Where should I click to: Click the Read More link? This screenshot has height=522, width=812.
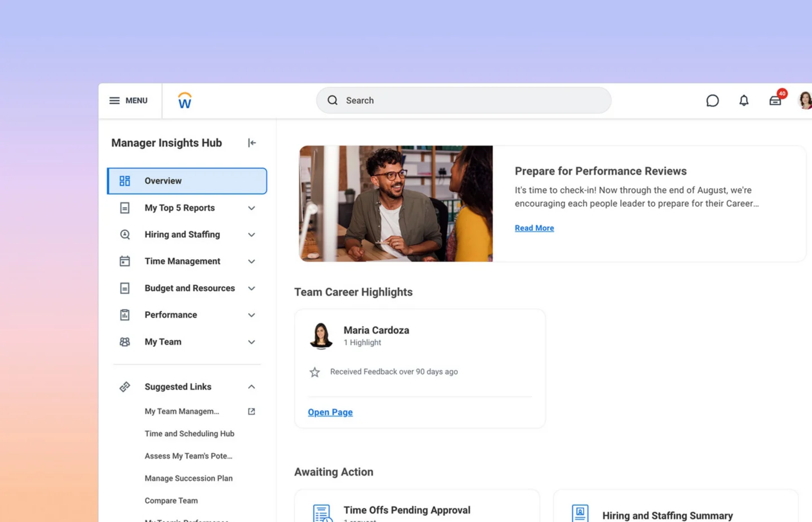click(x=534, y=228)
